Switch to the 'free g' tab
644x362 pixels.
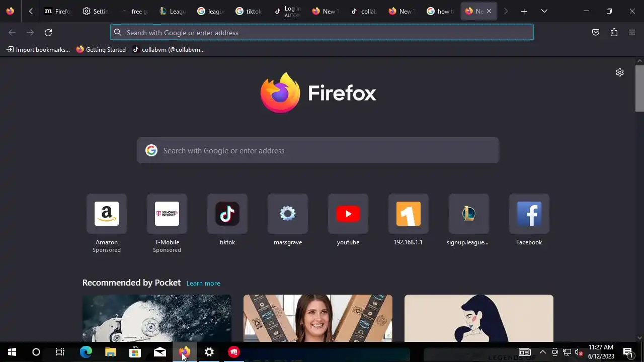coord(135,11)
